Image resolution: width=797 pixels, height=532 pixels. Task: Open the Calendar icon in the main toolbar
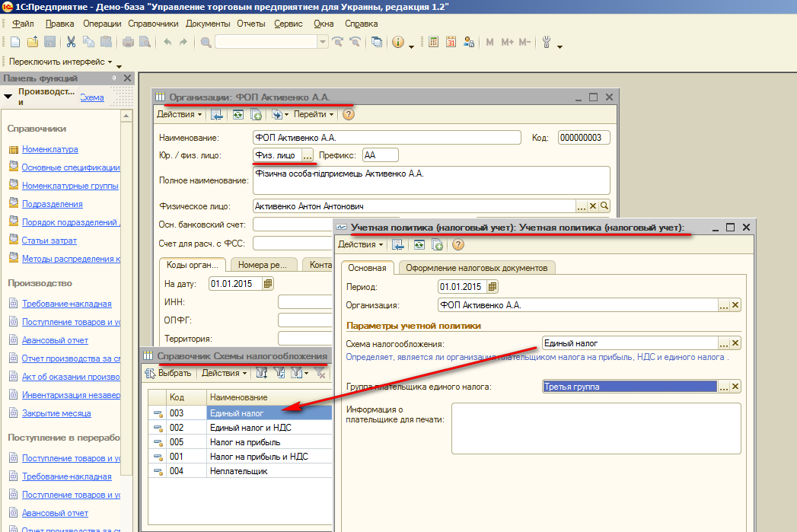click(x=451, y=42)
